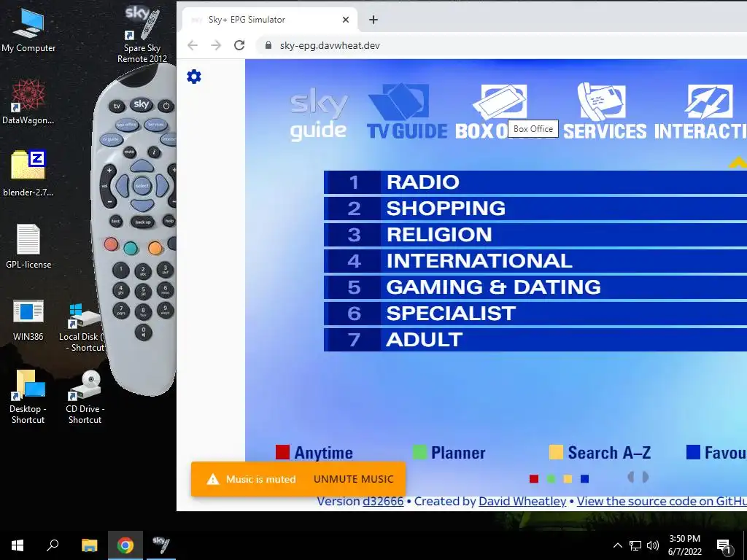Open the David Wheatley link
747x560 pixels.
coord(522,502)
